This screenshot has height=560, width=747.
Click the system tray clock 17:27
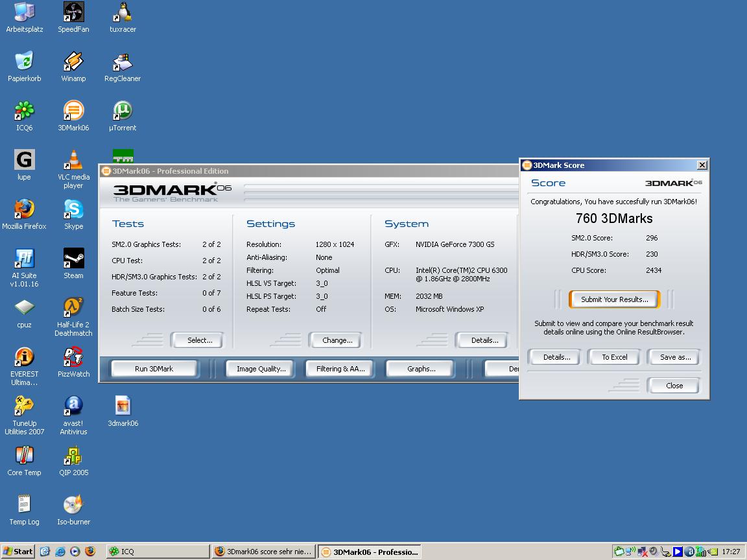pos(731,552)
